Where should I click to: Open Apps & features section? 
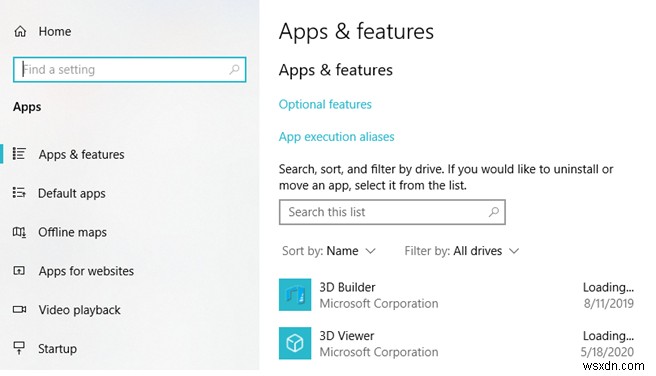coord(82,154)
